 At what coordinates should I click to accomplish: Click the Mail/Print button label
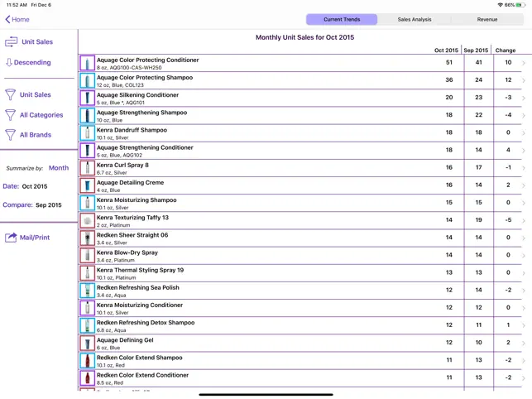35,238
